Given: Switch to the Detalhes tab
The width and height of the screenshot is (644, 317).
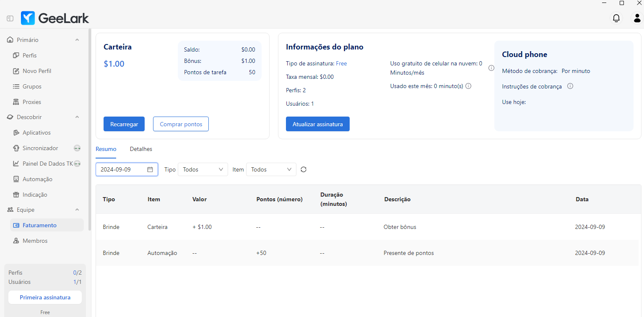Looking at the screenshot, I should 141,149.
